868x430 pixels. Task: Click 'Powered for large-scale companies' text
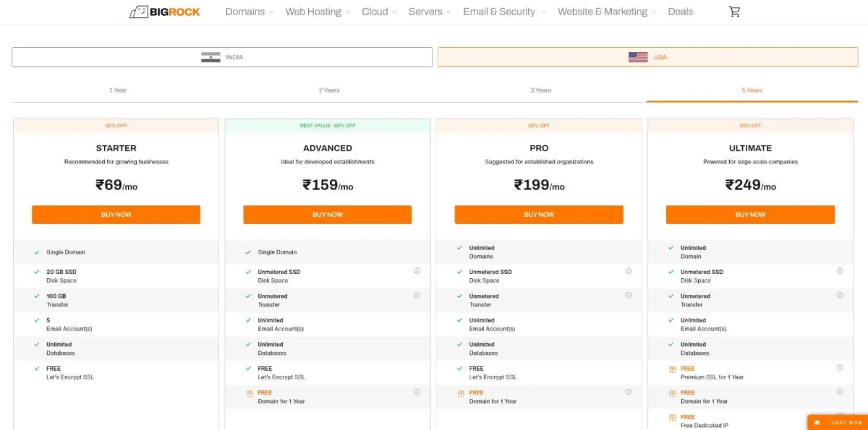pyautogui.click(x=750, y=162)
